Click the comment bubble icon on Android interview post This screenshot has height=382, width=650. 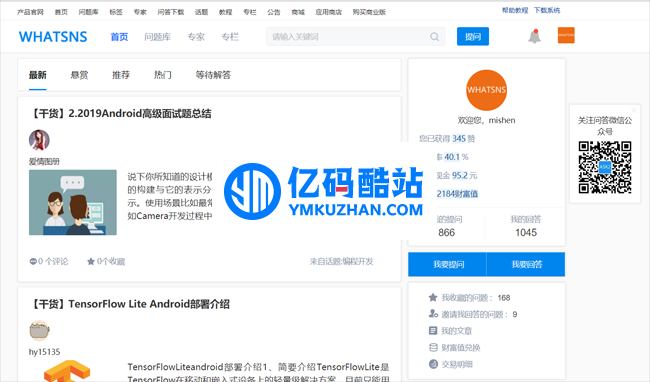click(33, 261)
